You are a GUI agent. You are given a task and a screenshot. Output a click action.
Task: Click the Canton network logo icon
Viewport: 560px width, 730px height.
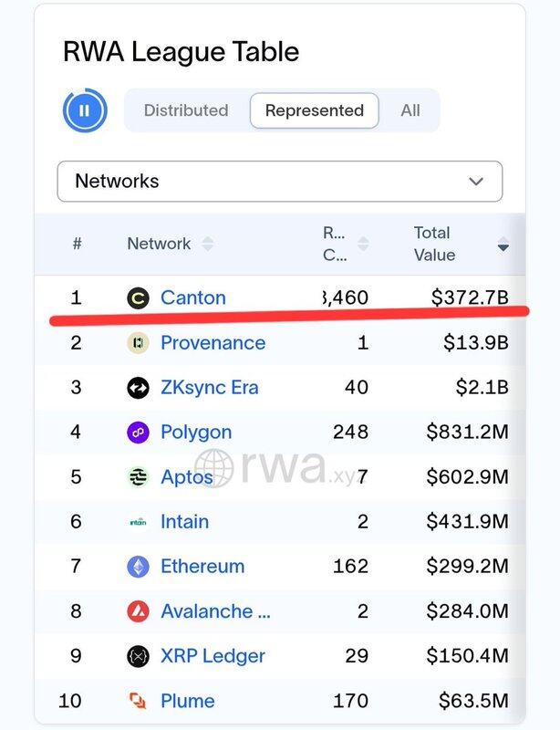pyautogui.click(x=138, y=298)
